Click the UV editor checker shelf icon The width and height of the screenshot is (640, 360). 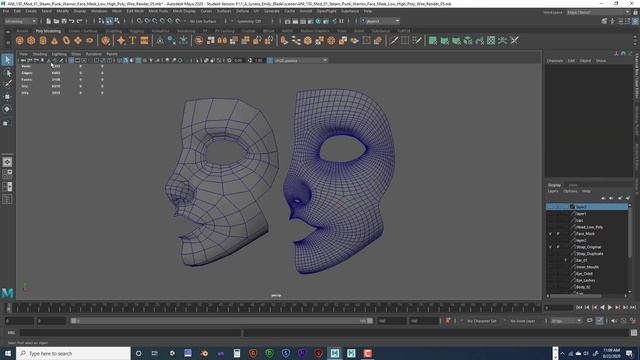point(491,40)
